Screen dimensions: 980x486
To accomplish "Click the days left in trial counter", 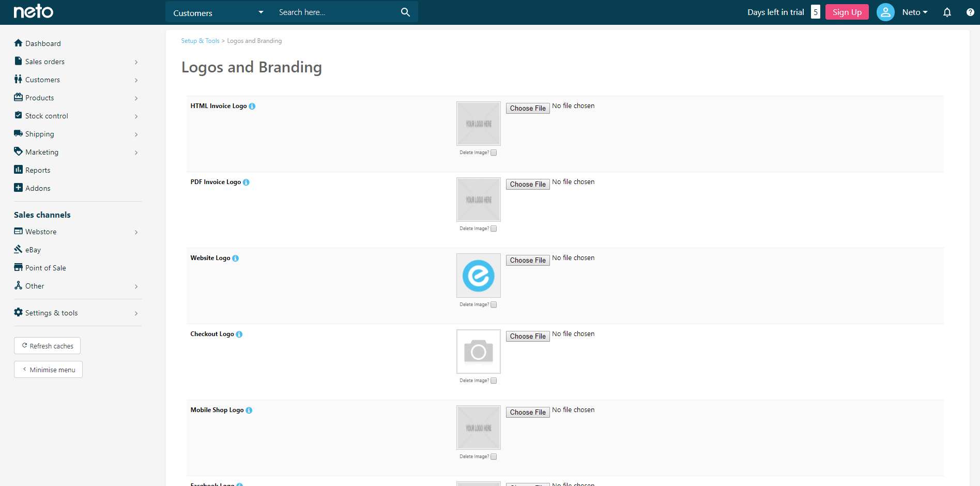I will [816, 12].
